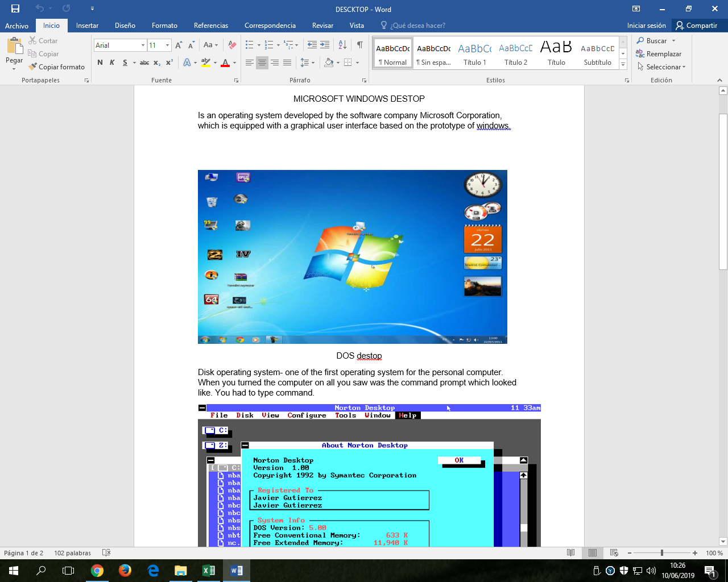This screenshot has width=728, height=582.
Task: Toggle Bold formatting with the N button
Action: pyautogui.click(x=100, y=63)
